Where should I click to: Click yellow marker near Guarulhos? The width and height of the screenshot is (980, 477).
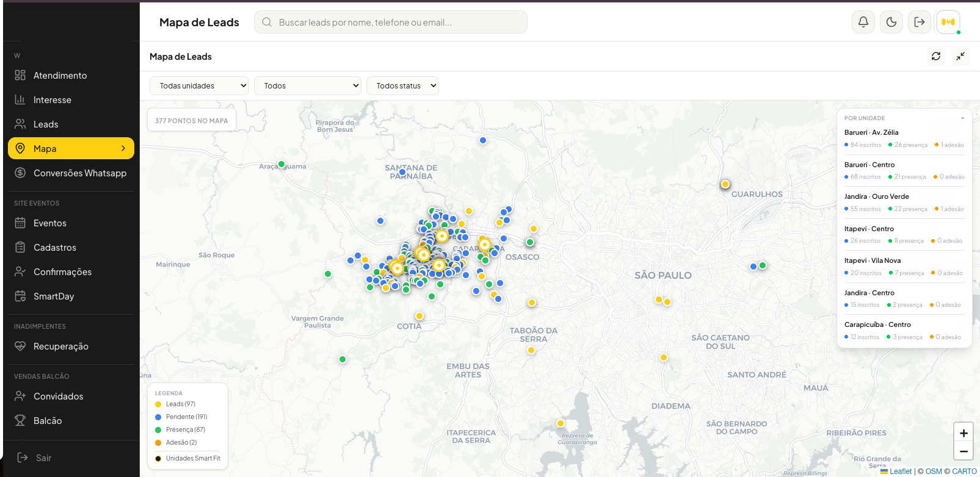click(725, 184)
